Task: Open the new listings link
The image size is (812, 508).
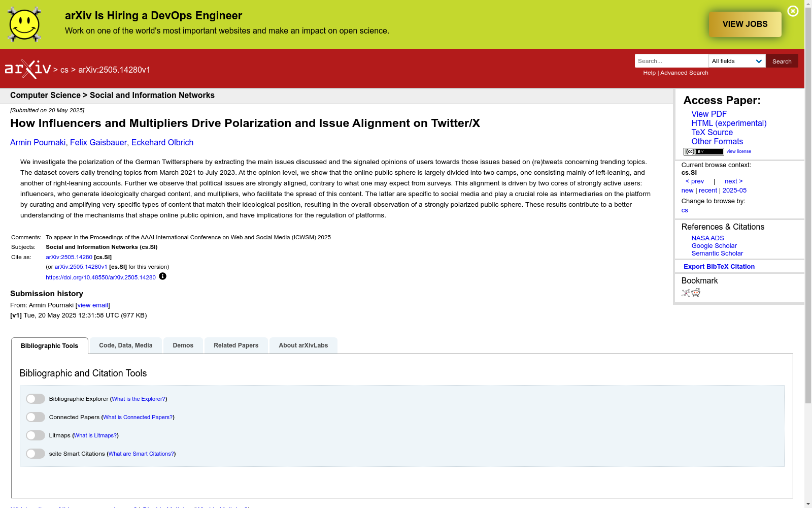Action: coord(687,190)
